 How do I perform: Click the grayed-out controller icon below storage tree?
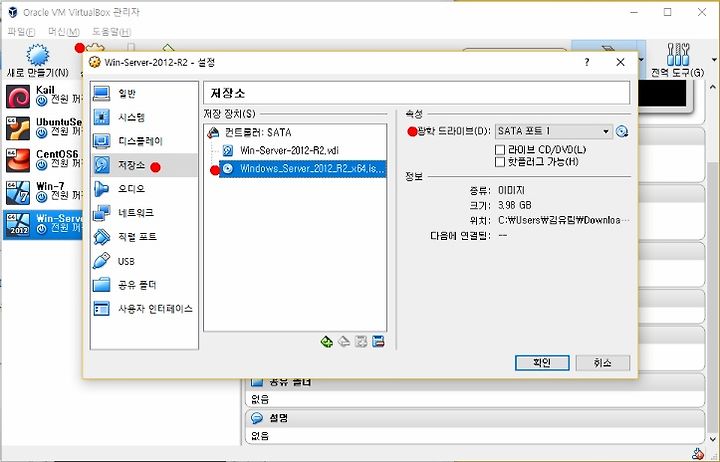[361, 342]
